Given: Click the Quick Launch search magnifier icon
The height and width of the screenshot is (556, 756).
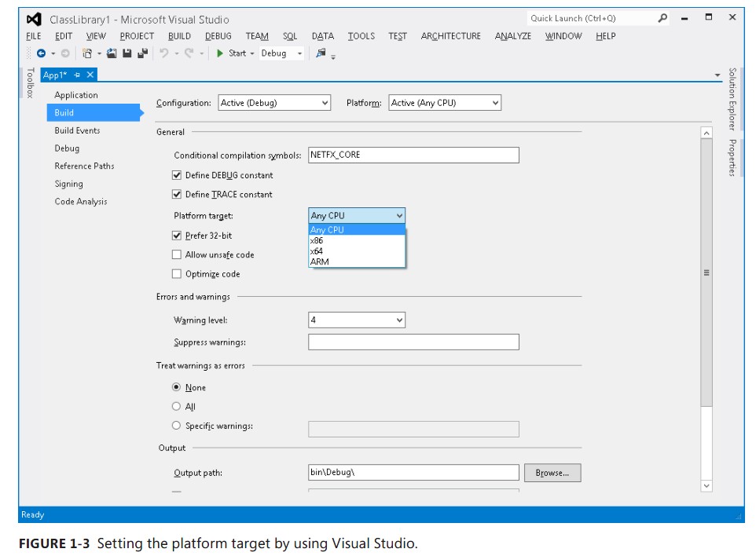Looking at the screenshot, I should (663, 18).
